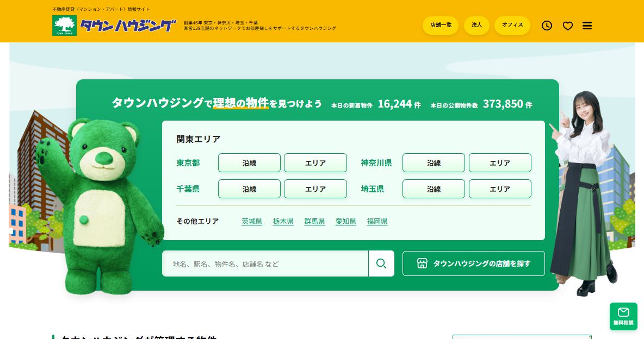644x339 pixels.
Task: Select エリア for 東京都
Action: (x=315, y=163)
